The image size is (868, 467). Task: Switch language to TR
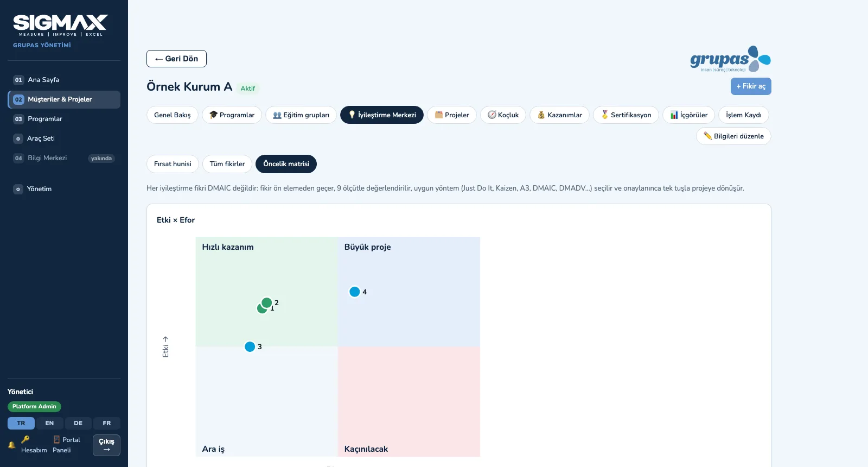click(21, 424)
